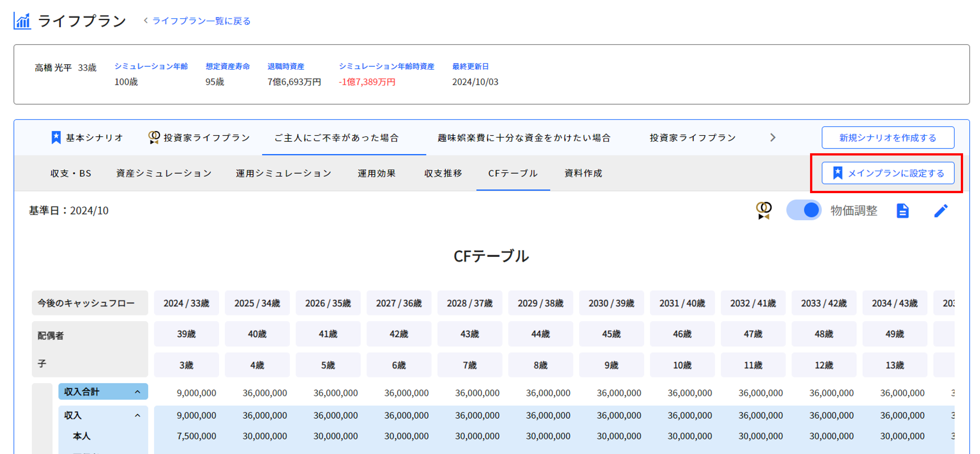
Task: Click the Life Plan chart logo icon
Action: [22, 21]
